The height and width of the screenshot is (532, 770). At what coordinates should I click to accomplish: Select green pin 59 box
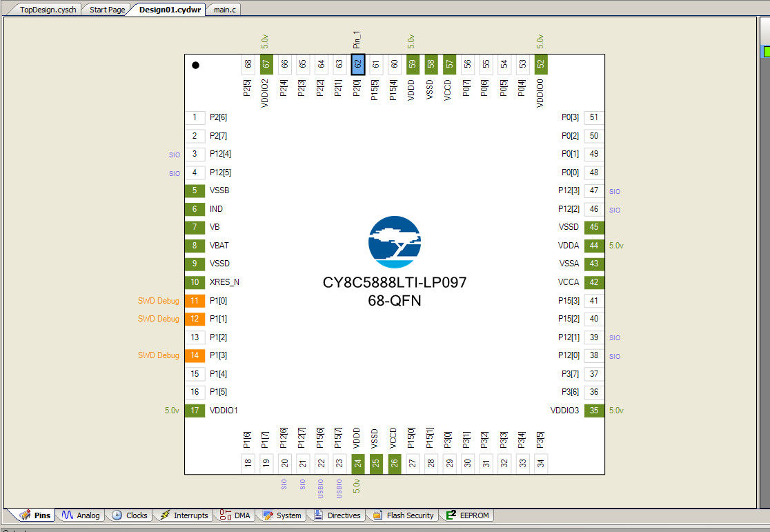pos(413,64)
